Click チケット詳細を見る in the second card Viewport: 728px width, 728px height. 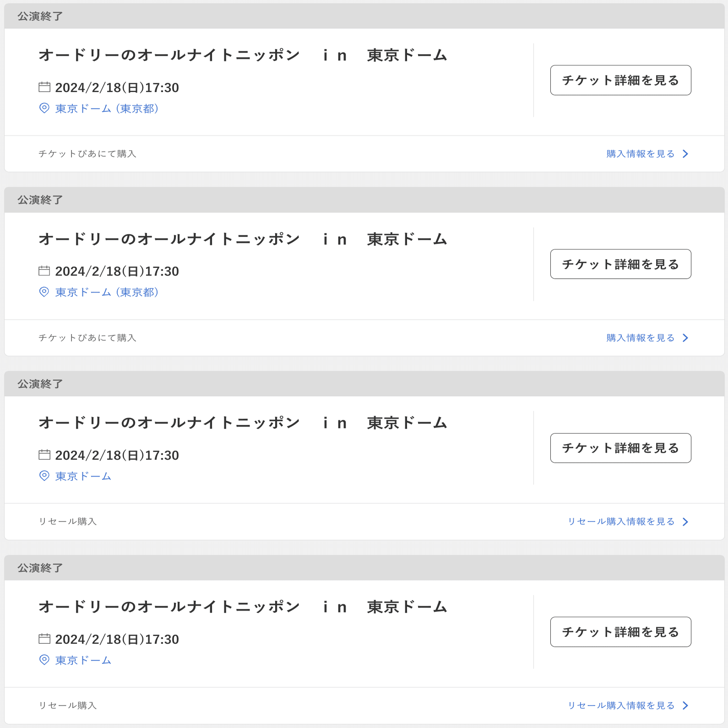[x=620, y=264]
